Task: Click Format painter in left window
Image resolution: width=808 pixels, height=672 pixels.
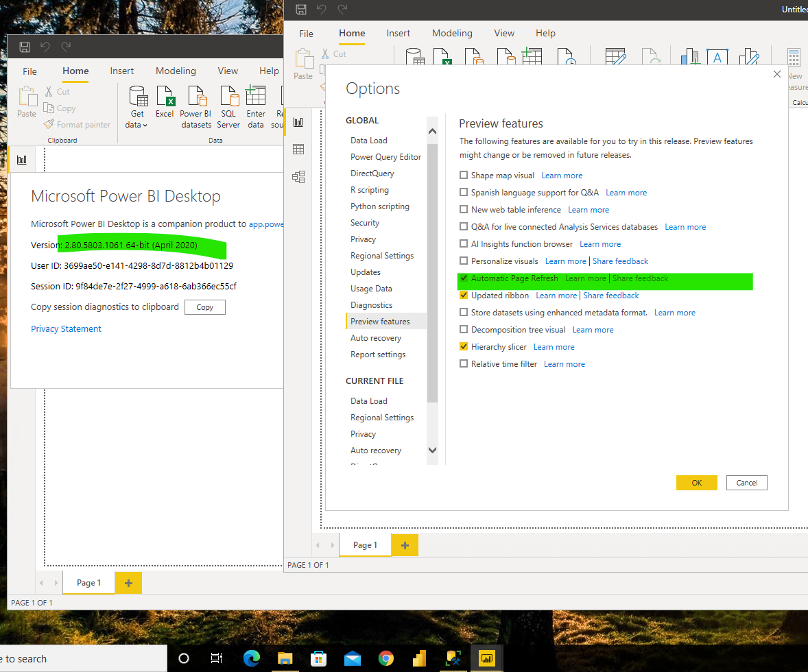Action: pyautogui.click(x=78, y=125)
